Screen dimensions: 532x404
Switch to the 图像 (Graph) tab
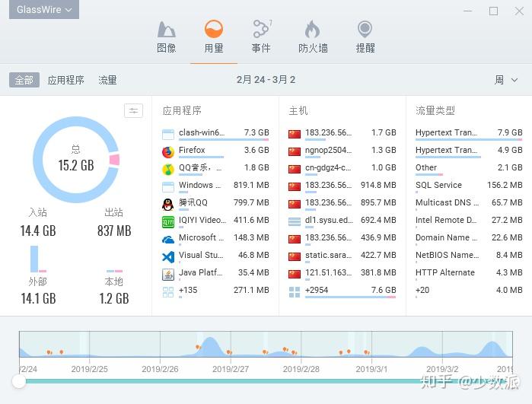pos(166,37)
